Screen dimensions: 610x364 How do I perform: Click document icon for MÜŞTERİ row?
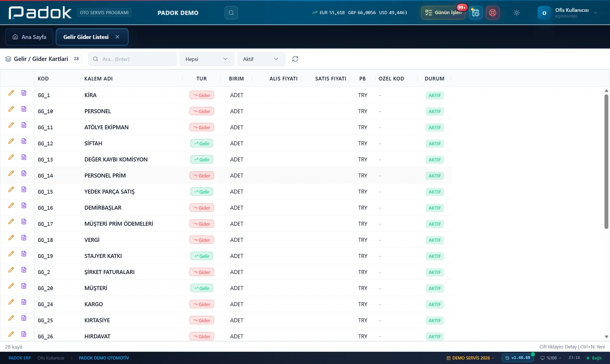pyautogui.click(x=24, y=286)
